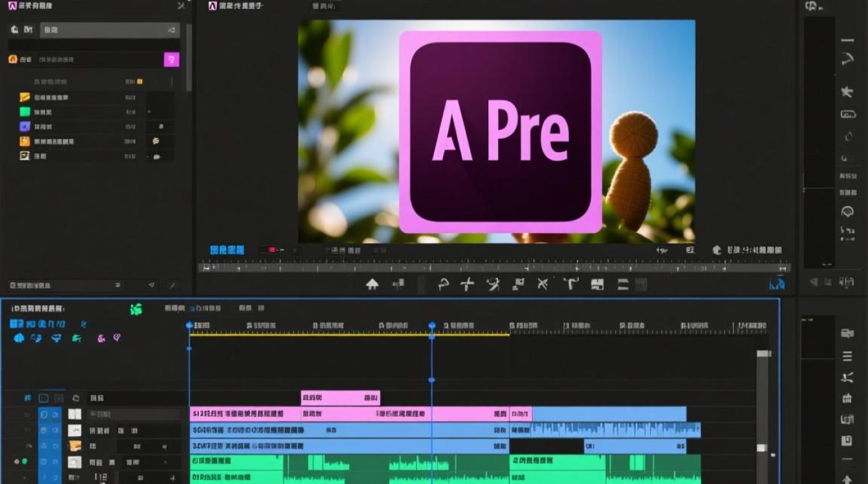The image size is (868, 484).
Task: Click the magenta question mark button
Action: coord(171,60)
